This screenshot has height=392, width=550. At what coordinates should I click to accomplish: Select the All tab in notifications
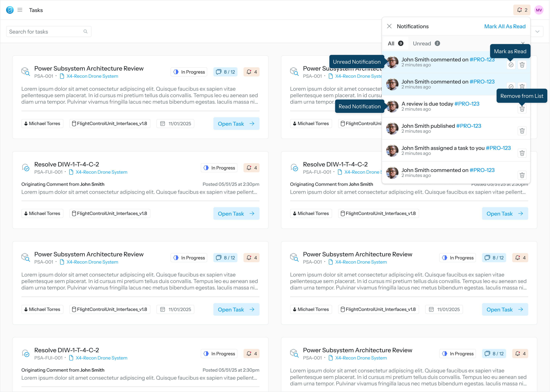[x=395, y=43]
